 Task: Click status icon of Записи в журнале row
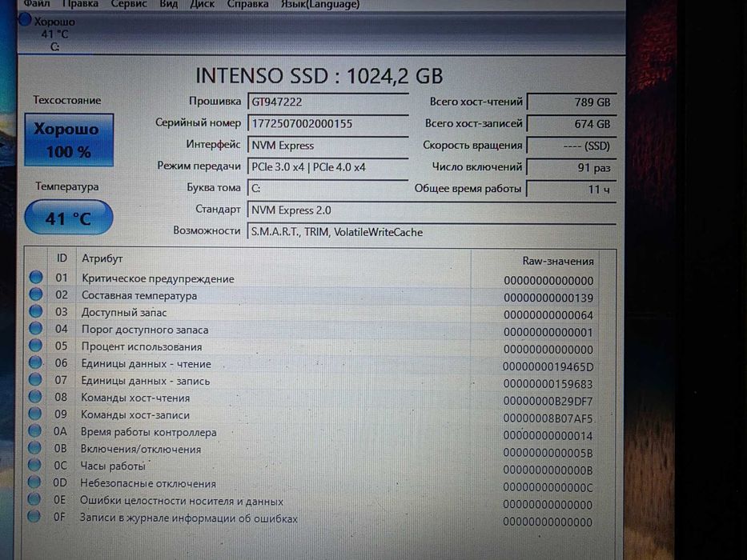[x=34, y=516]
